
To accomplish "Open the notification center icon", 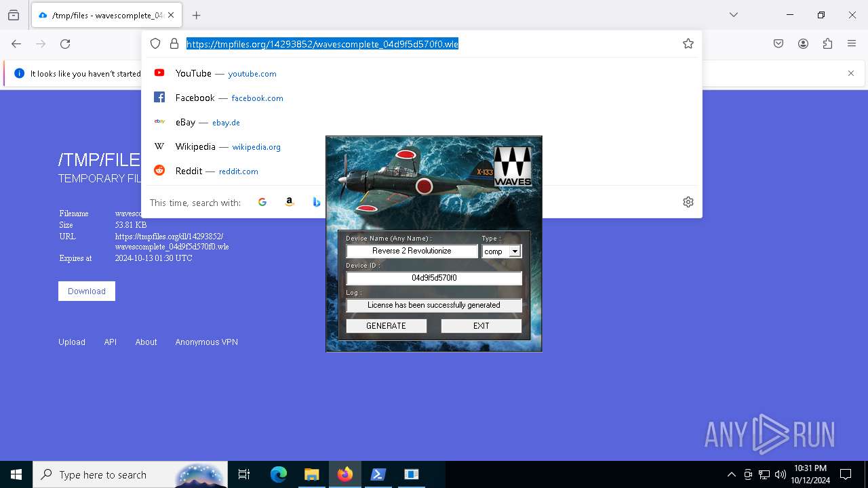I will 846,474.
